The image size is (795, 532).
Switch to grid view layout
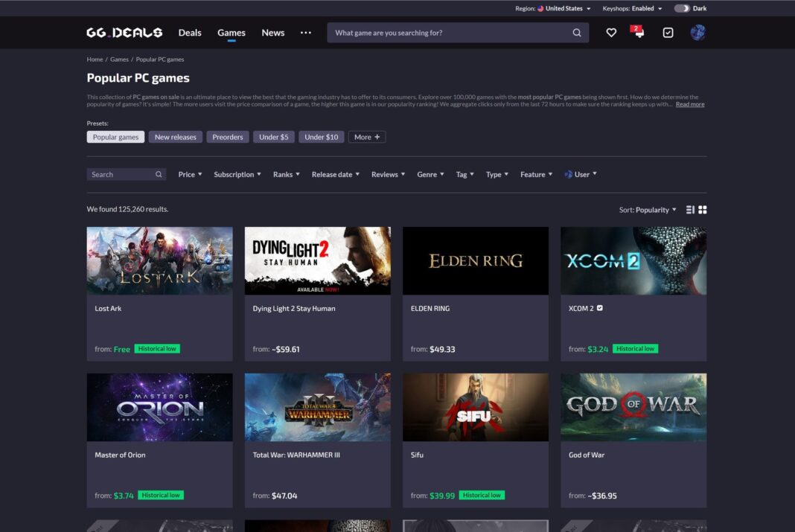coord(702,210)
